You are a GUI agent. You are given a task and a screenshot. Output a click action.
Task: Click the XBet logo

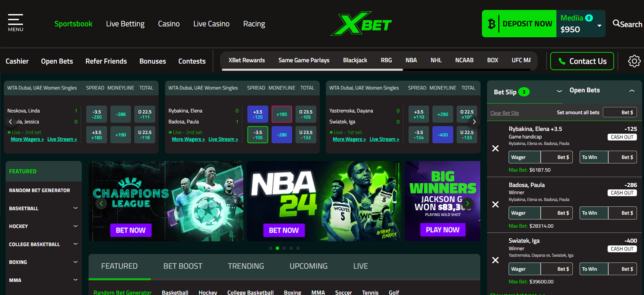[x=361, y=24]
